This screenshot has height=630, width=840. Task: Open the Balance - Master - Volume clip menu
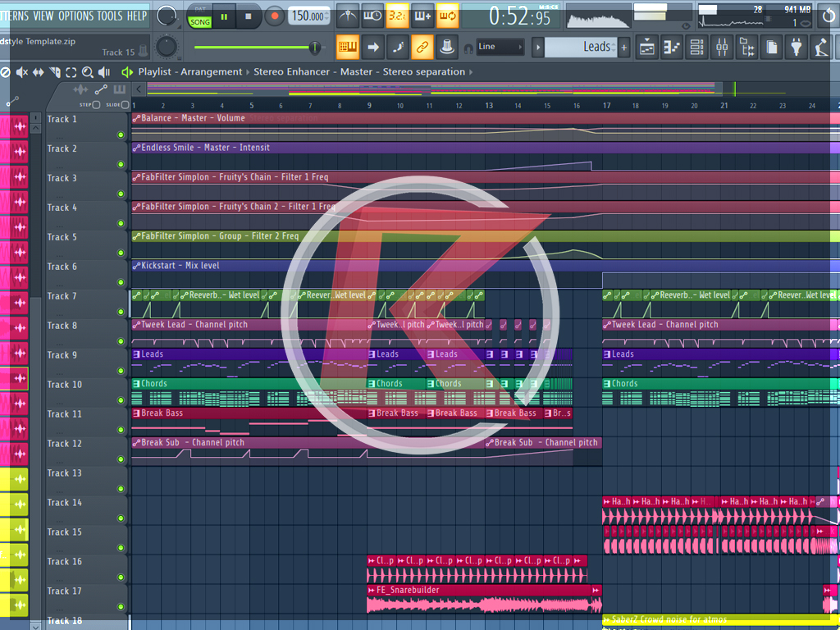[x=136, y=118]
